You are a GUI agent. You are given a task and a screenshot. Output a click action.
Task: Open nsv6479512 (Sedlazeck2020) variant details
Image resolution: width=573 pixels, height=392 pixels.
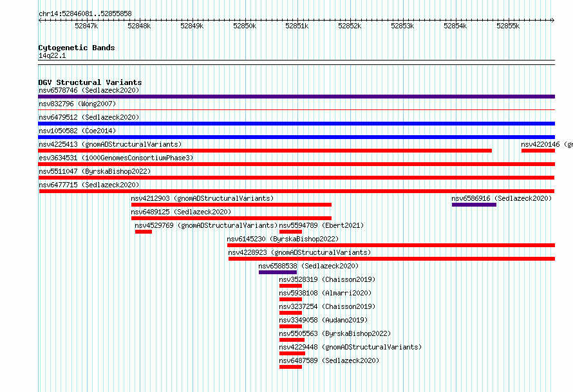tap(89, 117)
